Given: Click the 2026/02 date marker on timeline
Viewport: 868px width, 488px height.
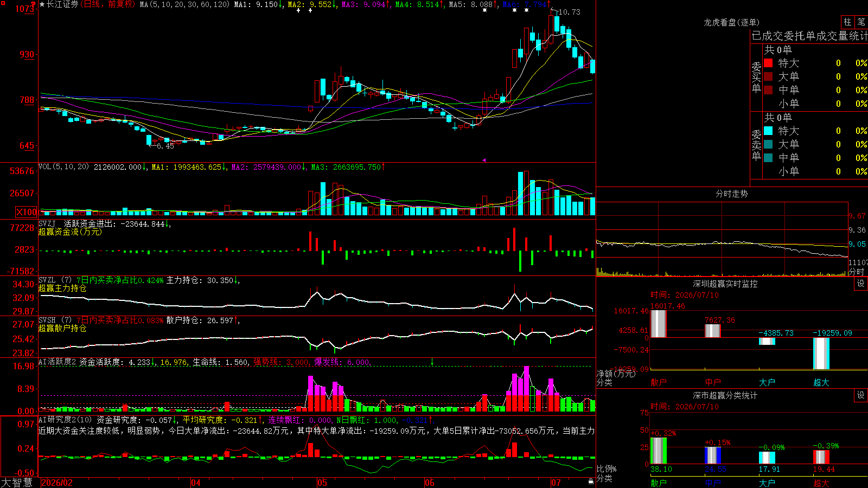Looking at the screenshot, I should point(57,483).
